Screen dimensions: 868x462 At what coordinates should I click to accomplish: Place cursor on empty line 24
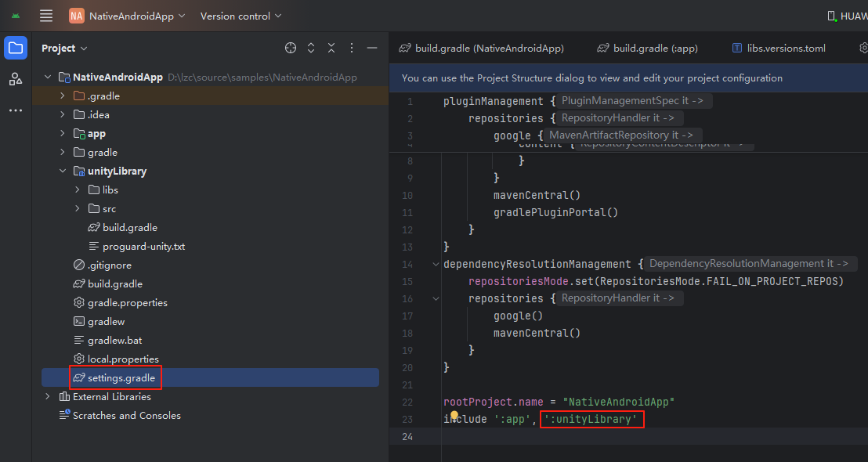click(653, 436)
